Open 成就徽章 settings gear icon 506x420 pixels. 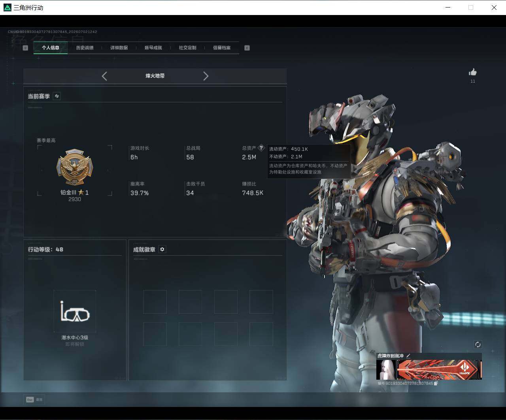[x=162, y=249]
